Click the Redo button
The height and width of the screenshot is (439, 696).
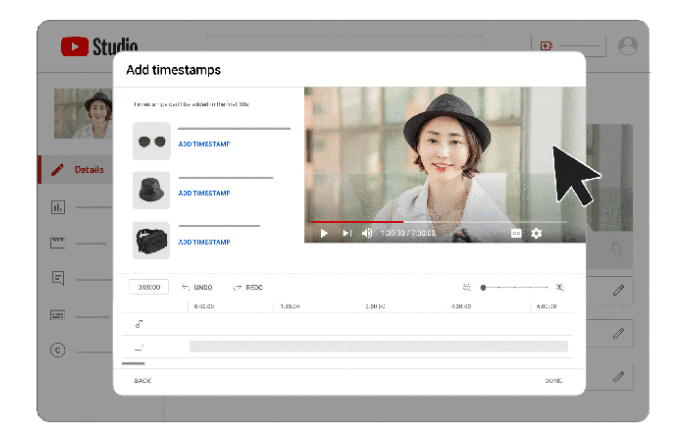point(247,287)
